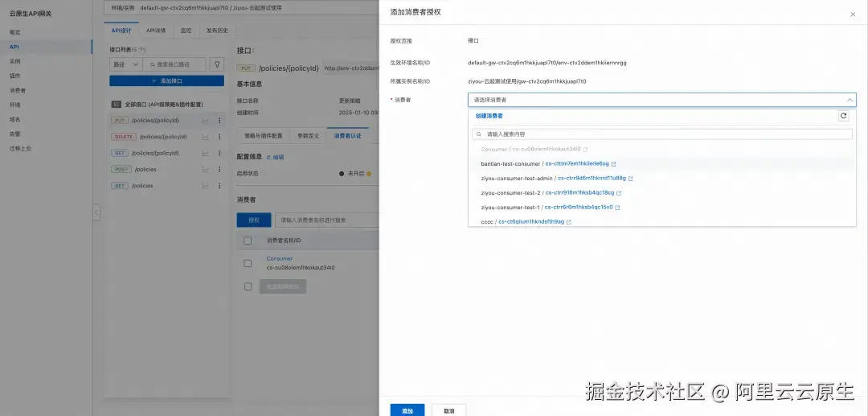Click the 添加 button at drawer bottom

(x=407, y=411)
